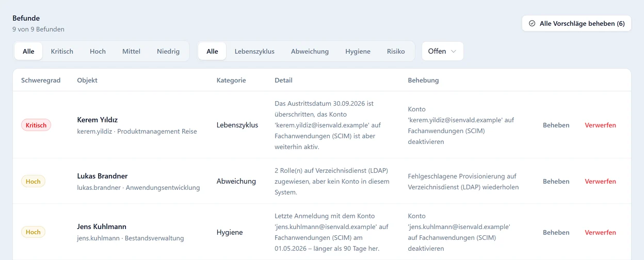Image resolution: width=644 pixels, height=260 pixels.
Task: Click the Objekt column header
Action: (87, 80)
